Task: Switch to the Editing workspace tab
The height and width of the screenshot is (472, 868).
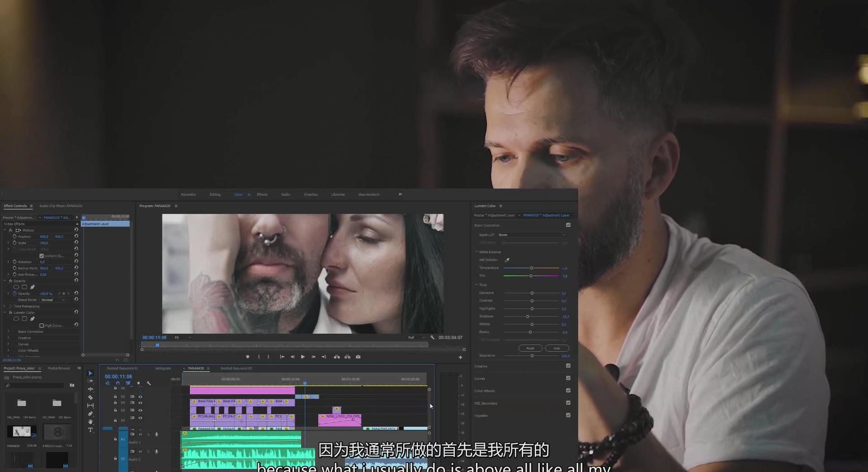Action: tap(215, 194)
